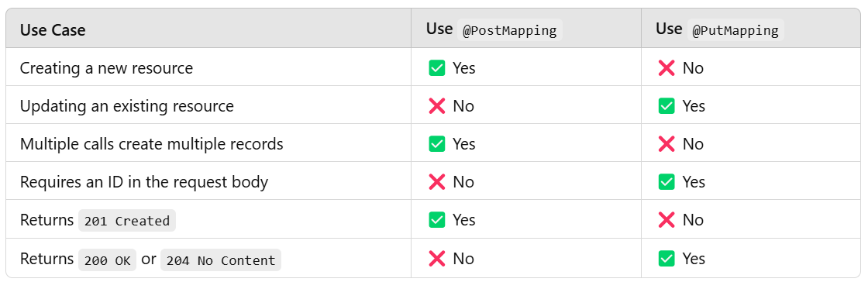Click red X under PostMapping in 200 OK row
Image resolution: width=868 pixels, height=282 pixels.
[437, 258]
